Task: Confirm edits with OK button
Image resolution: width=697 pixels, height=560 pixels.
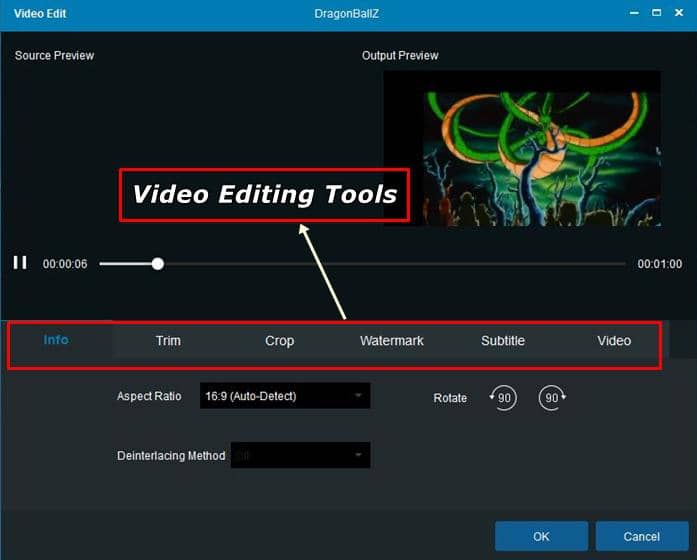Action: 541,536
